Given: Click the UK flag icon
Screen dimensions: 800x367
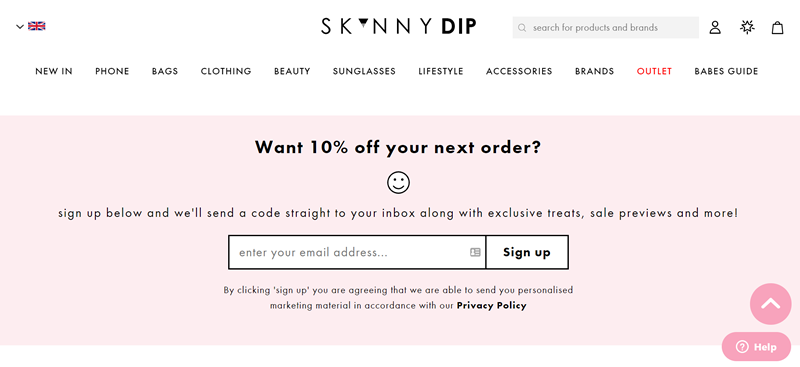Looking at the screenshot, I should [37, 26].
